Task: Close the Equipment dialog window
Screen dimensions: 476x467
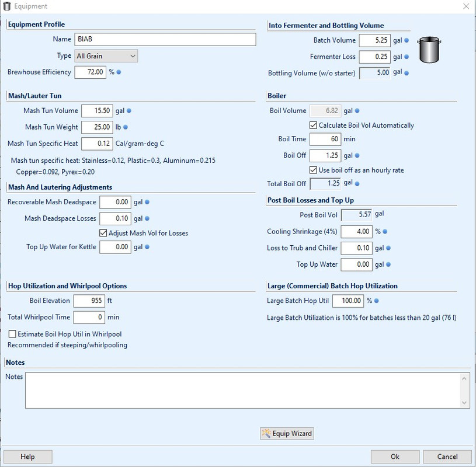Action: 466,6
